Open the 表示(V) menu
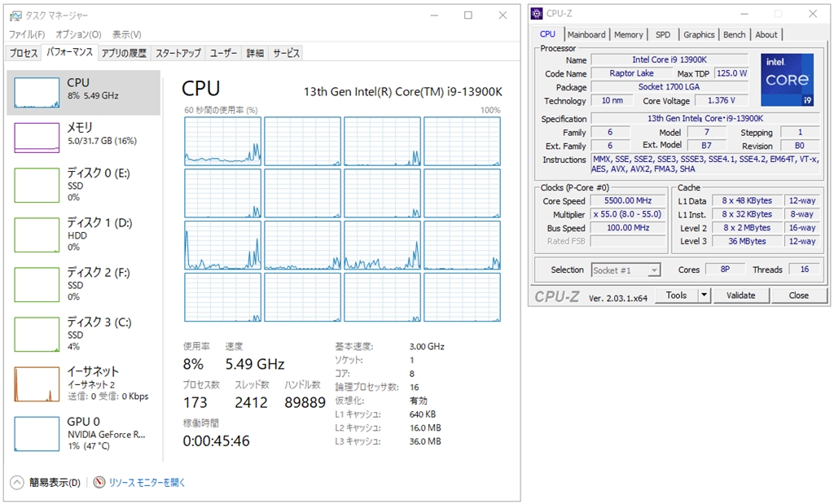Image resolution: width=834 pixels, height=504 pixels. 126,34
